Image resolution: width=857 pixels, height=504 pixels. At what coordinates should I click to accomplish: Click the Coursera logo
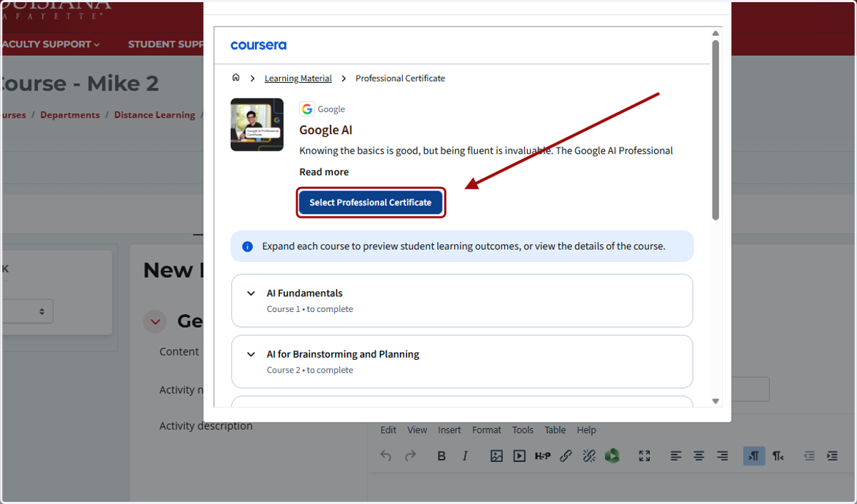[259, 45]
